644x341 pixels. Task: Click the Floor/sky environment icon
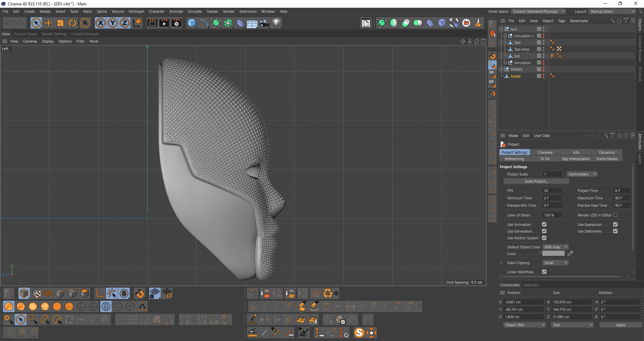(x=252, y=23)
